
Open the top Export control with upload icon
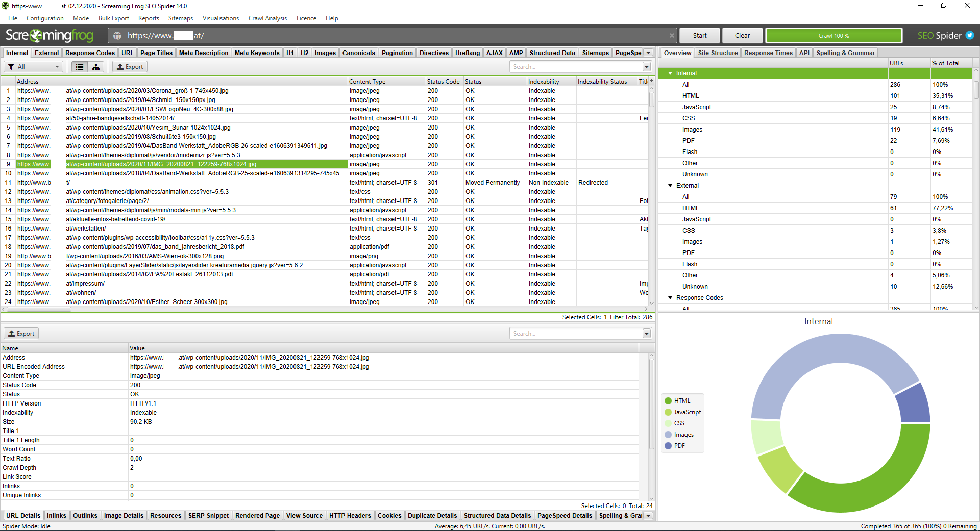[x=129, y=66]
